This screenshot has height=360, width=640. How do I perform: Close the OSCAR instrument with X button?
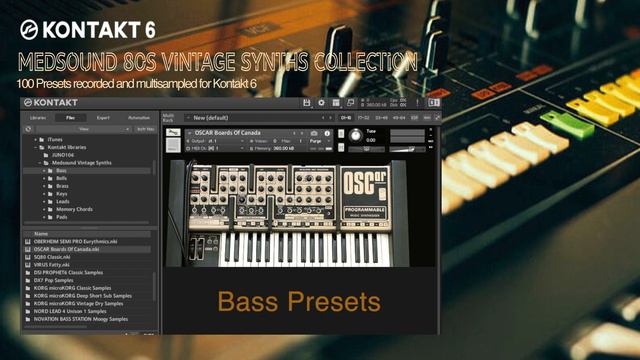click(431, 130)
